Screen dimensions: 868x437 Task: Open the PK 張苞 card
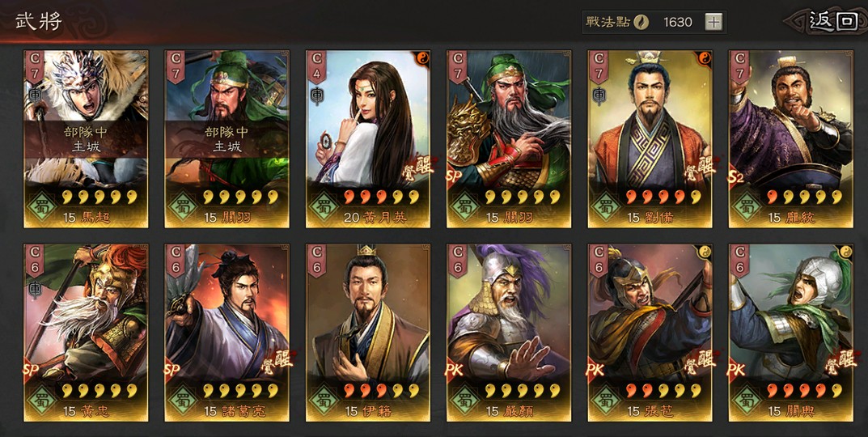650,333
